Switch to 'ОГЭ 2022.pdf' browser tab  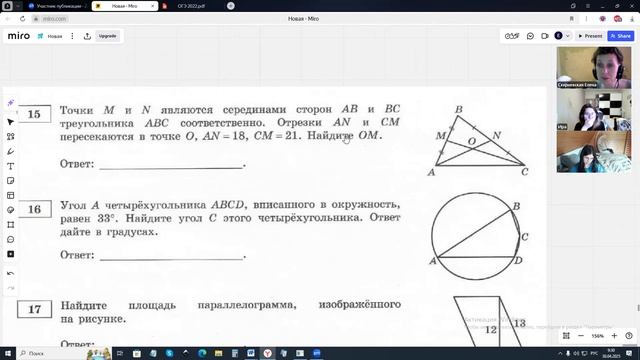click(x=191, y=6)
